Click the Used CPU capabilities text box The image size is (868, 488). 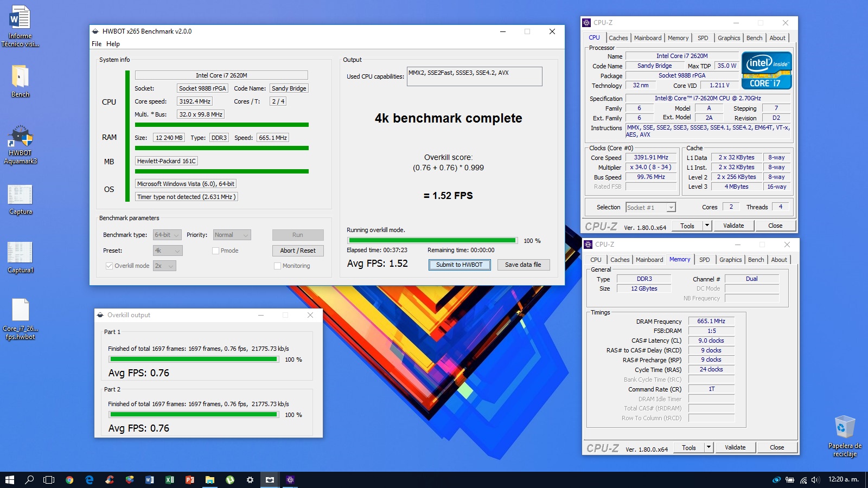click(x=474, y=76)
